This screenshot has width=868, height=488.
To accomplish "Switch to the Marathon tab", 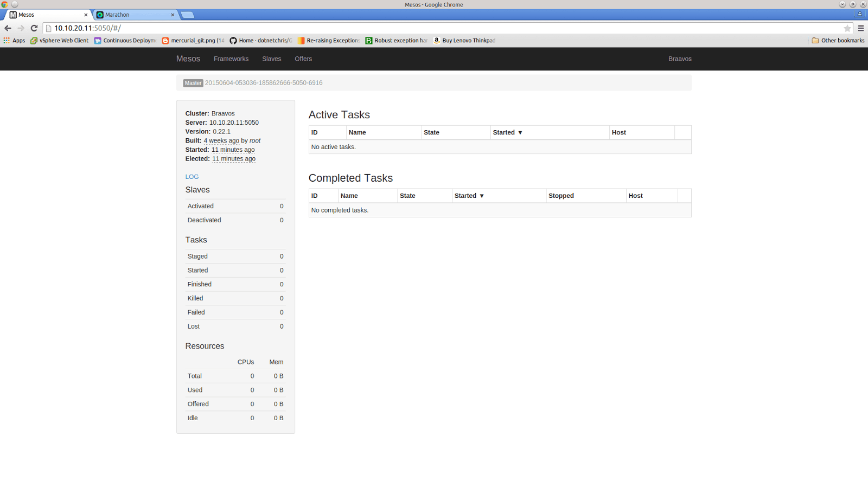I will pyautogui.click(x=133, y=15).
